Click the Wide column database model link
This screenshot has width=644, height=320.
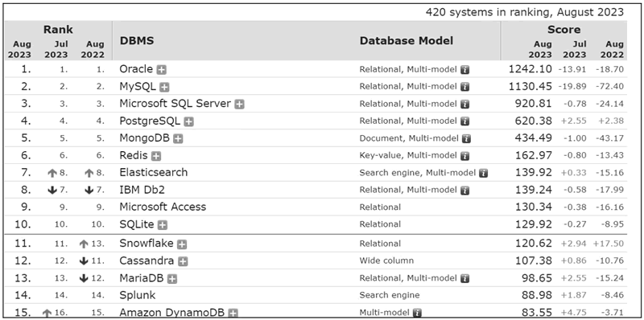[386, 261]
